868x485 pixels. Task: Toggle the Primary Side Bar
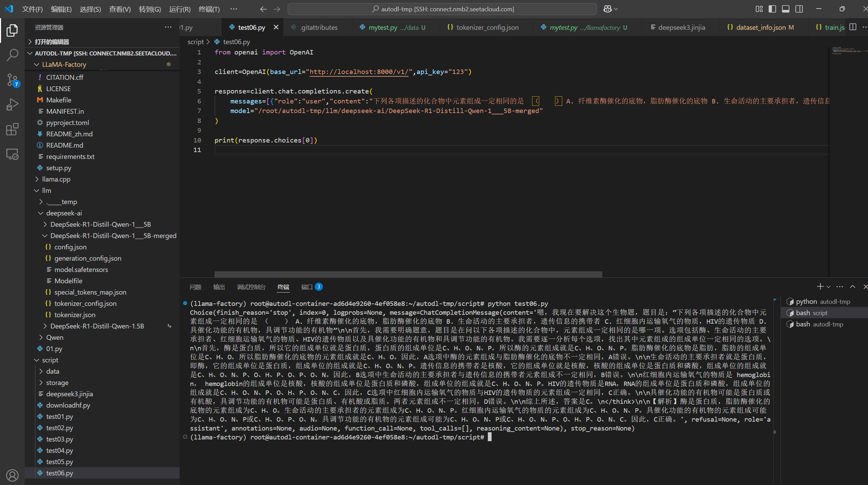coord(772,9)
